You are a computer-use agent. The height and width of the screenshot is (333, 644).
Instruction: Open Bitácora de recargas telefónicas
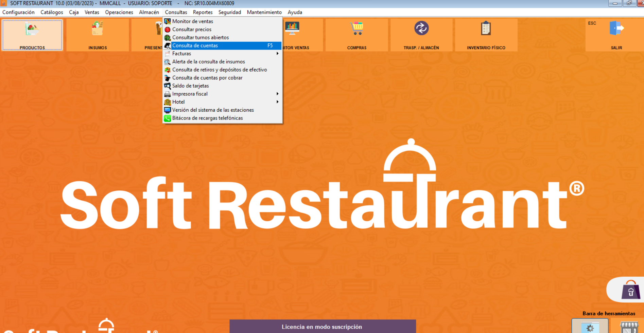pyautogui.click(x=207, y=118)
